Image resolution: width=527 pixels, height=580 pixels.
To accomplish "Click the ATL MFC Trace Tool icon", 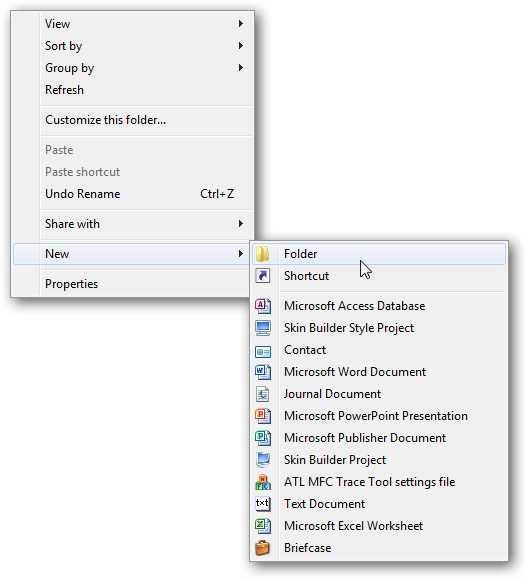I will click(x=263, y=482).
